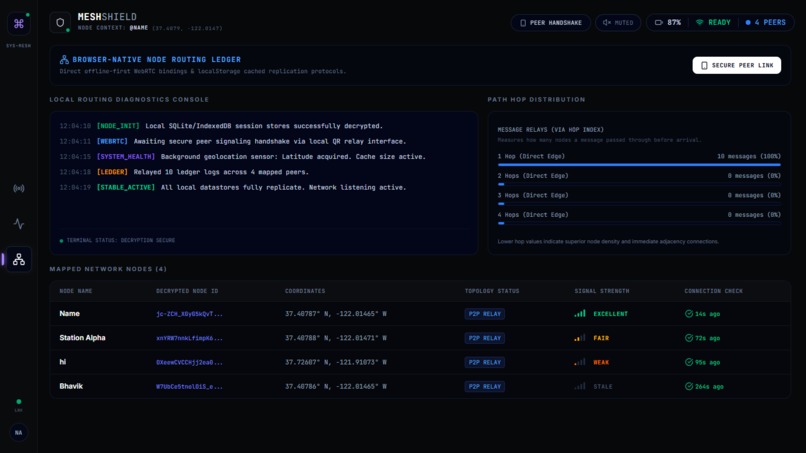Viewport: 806px width, 453px height.
Task: Click the node ID starting jc-ZCH
Action: (x=189, y=314)
